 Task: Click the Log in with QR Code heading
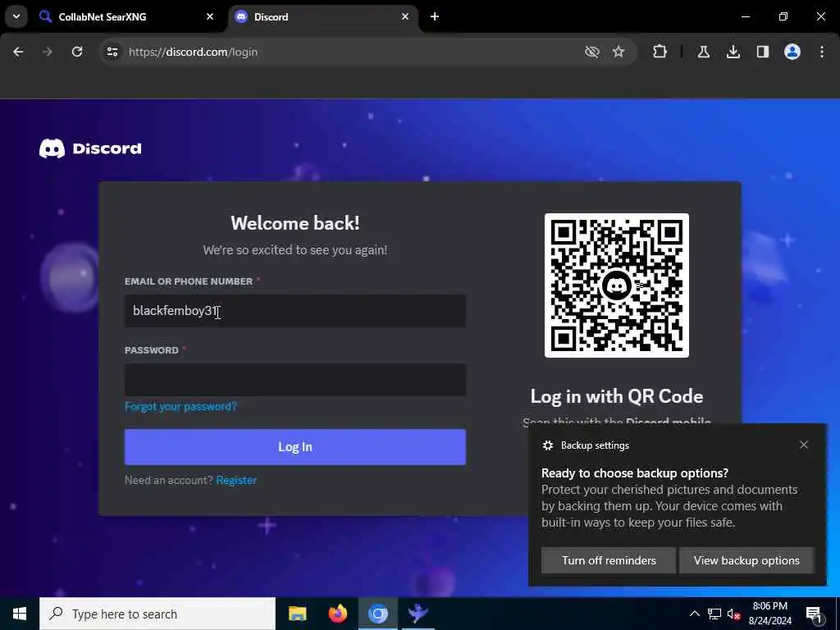pyautogui.click(x=617, y=396)
